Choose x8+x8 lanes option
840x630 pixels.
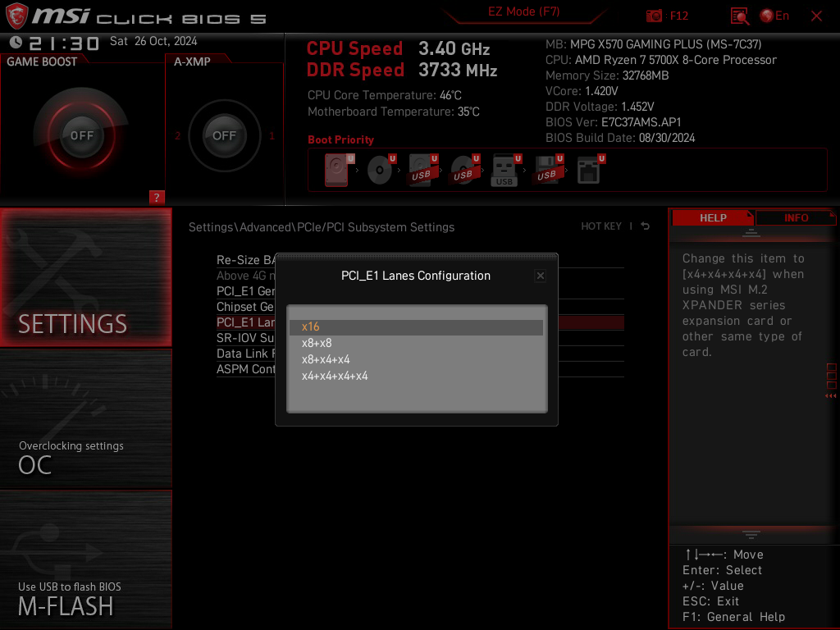click(x=416, y=344)
